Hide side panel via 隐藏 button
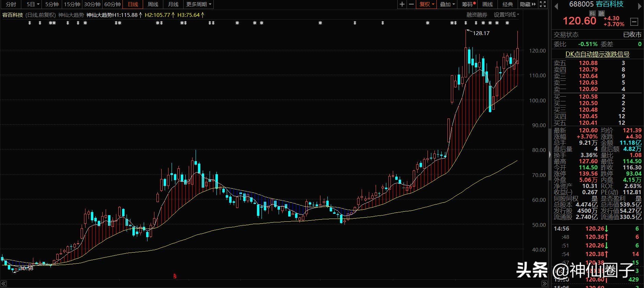This screenshot has width=644, height=288. click(x=528, y=4)
